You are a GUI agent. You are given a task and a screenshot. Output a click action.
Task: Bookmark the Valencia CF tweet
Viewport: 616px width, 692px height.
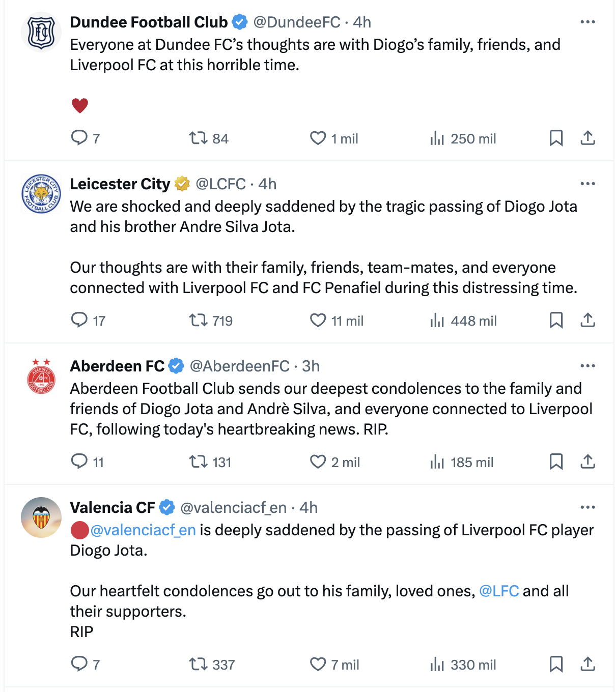[x=556, y=664]
